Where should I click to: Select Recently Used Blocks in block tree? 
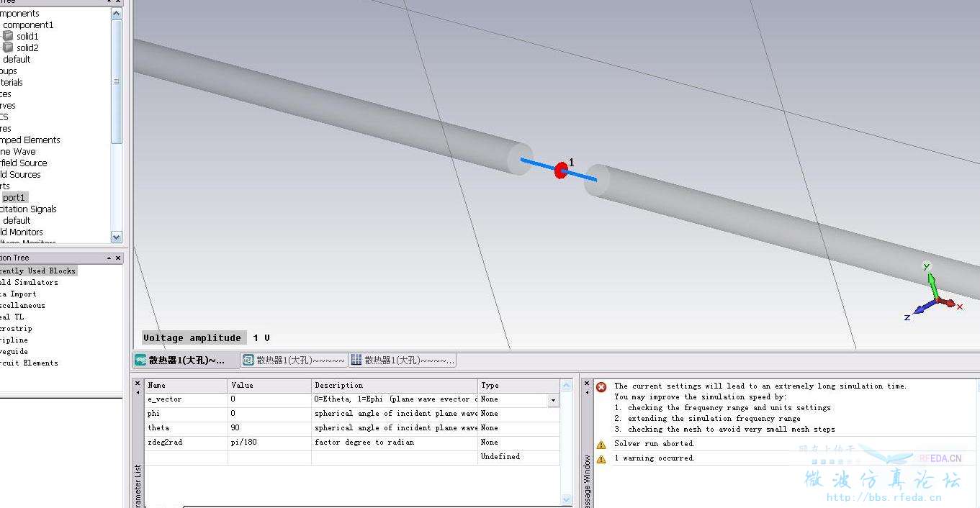click(x=37, y=271)
